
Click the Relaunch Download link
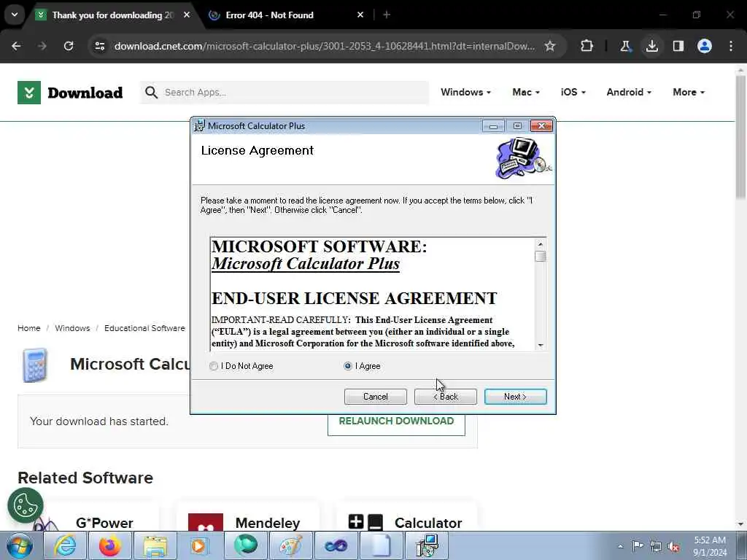point(396,421)
